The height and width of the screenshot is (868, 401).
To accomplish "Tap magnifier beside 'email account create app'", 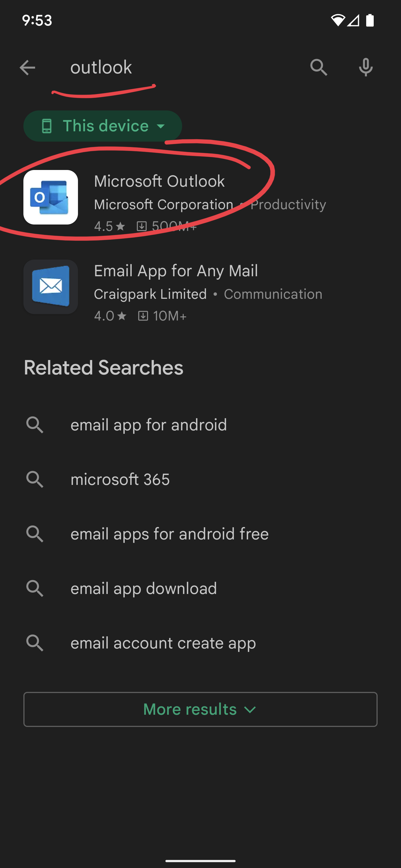I will (x=35, y=643).
